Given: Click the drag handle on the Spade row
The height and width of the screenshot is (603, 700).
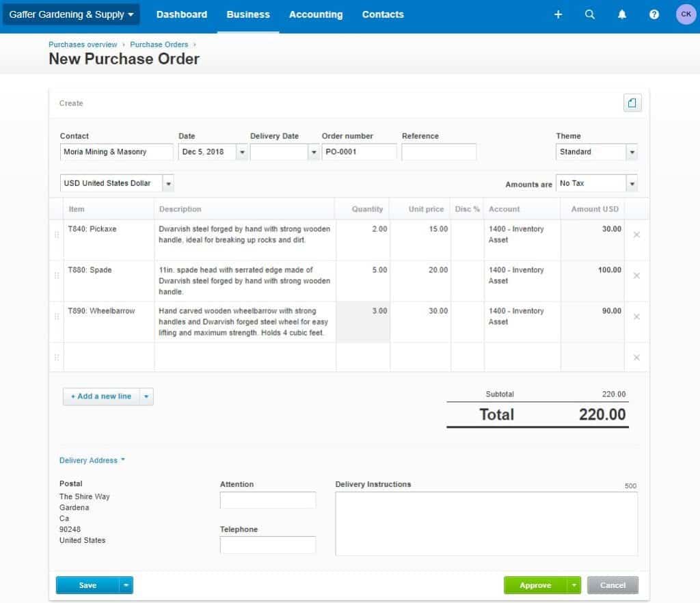Looking at the screenshot, I should pyautogui.click(x=57, y=276).
